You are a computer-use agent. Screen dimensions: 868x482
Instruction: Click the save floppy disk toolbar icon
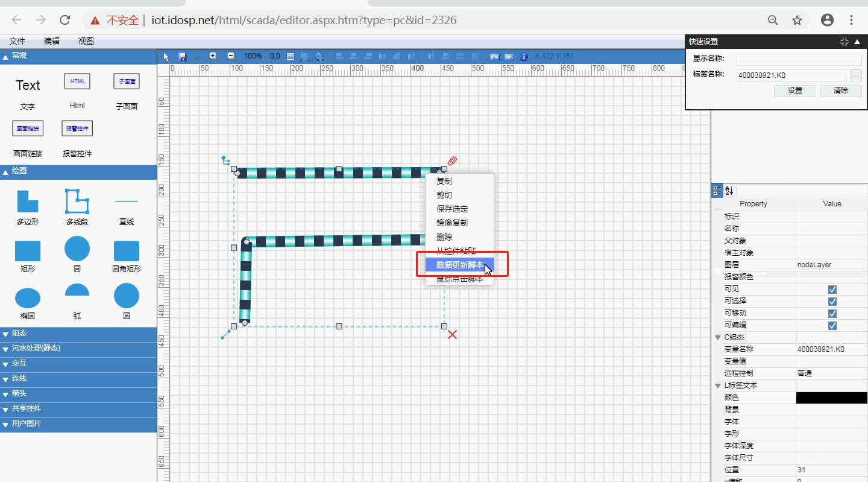(182, 56)
